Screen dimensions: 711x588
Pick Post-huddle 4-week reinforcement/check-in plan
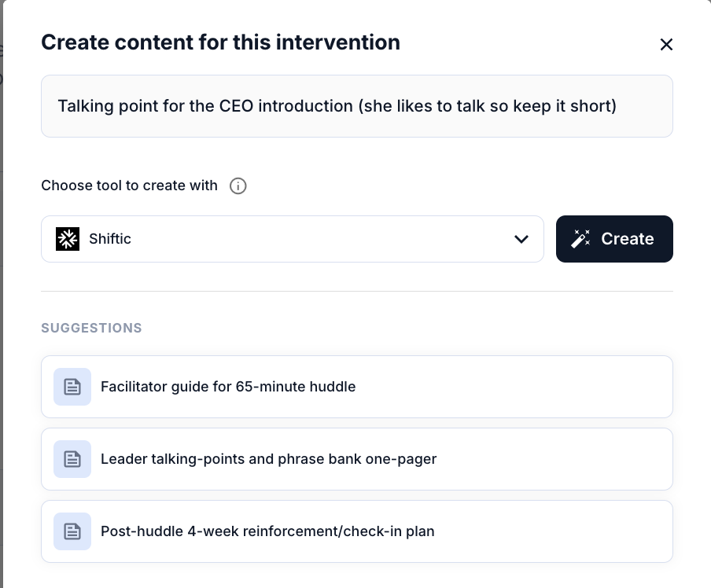pos(357,531)
